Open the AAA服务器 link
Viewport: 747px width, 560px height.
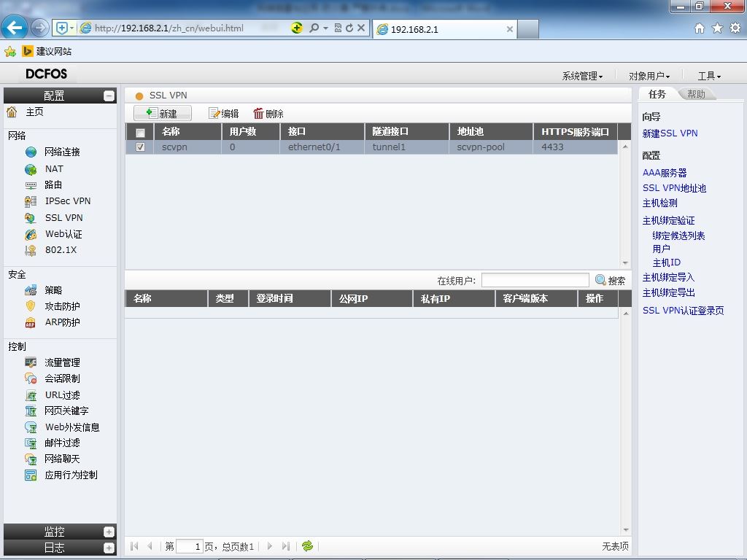[665, 173]
